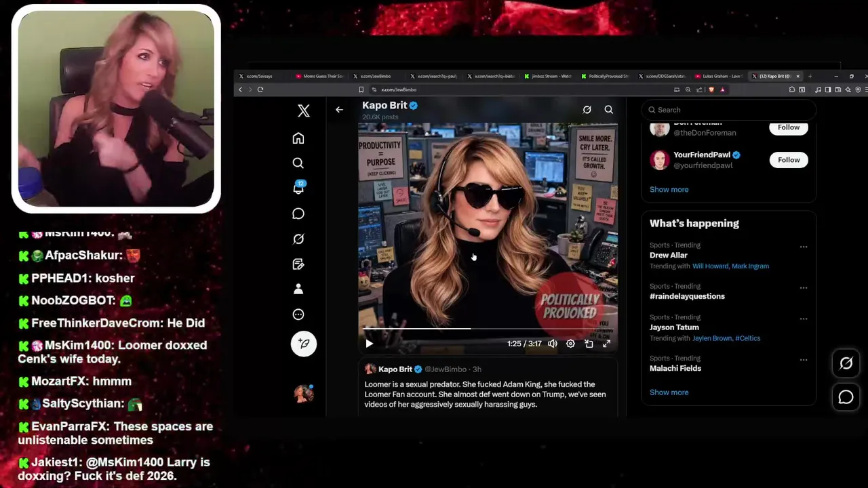This screenshot has width=868, height=488.
Task: Go back using the profile back arrow
Action: pos(339,110)
